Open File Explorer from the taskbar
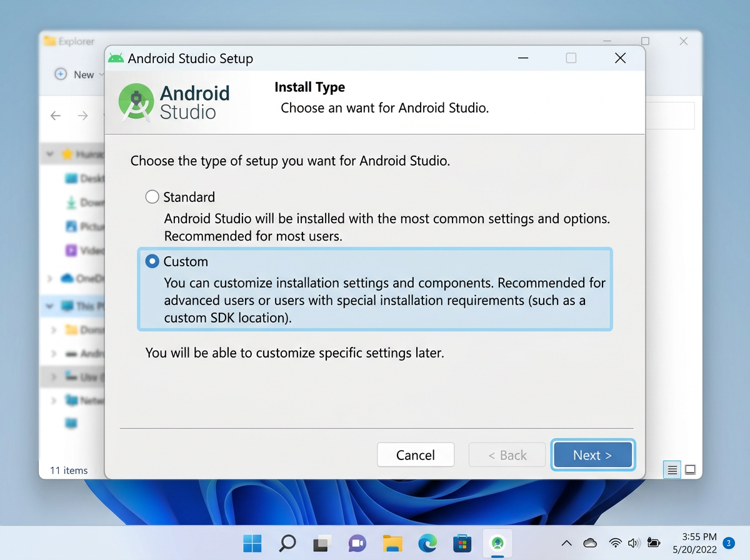 [x=392, y=543]
